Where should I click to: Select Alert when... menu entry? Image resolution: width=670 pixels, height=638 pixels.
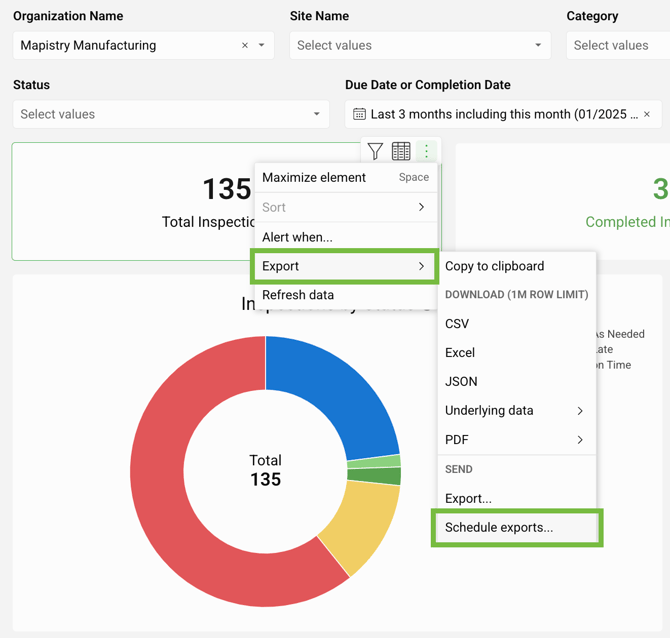tap(346, 237)
